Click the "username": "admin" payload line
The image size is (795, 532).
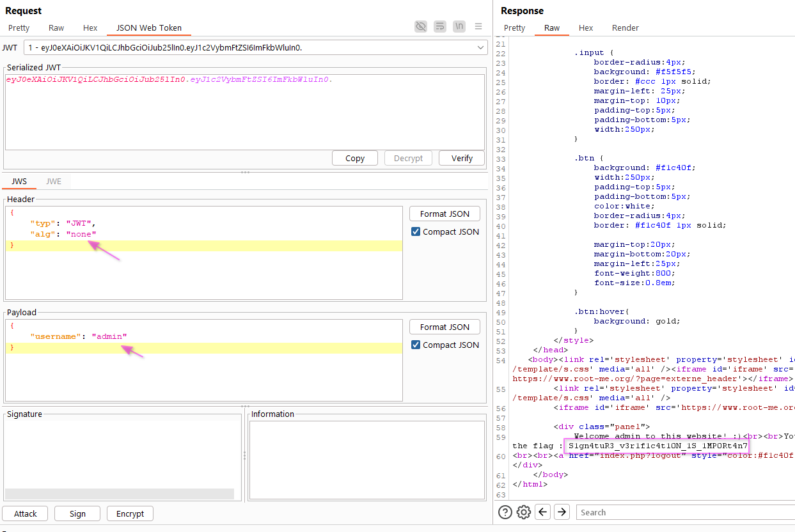point(79,336)
